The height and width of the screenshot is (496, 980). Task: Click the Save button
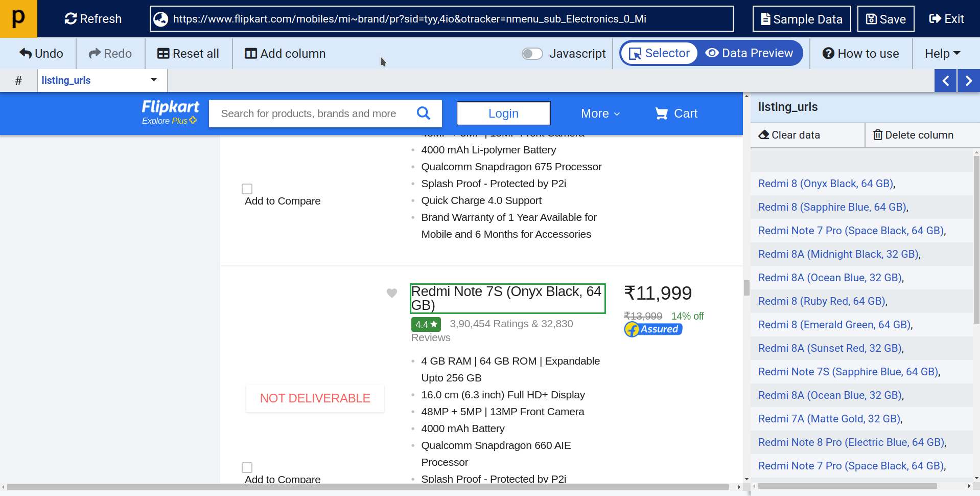885,19
